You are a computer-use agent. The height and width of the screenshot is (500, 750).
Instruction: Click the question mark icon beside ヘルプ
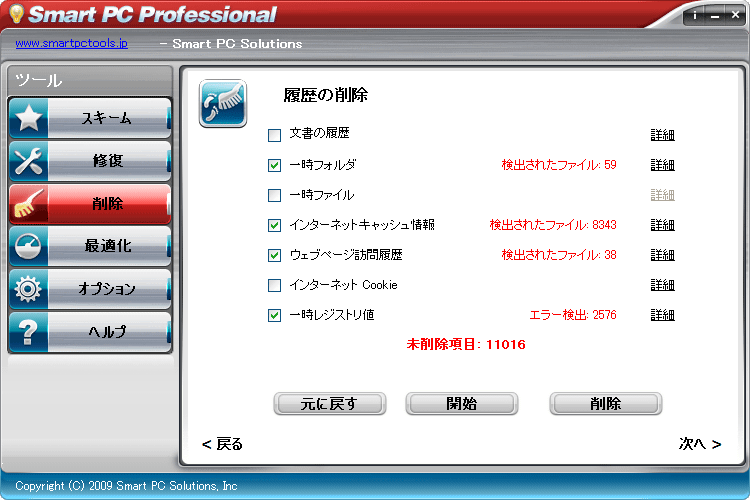click(x=29, y=332)
